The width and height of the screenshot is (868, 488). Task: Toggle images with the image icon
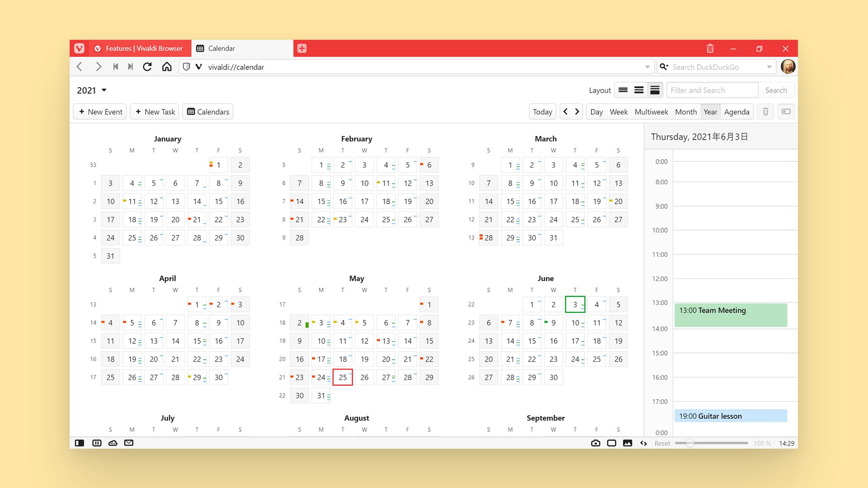[x=627, y=443]
